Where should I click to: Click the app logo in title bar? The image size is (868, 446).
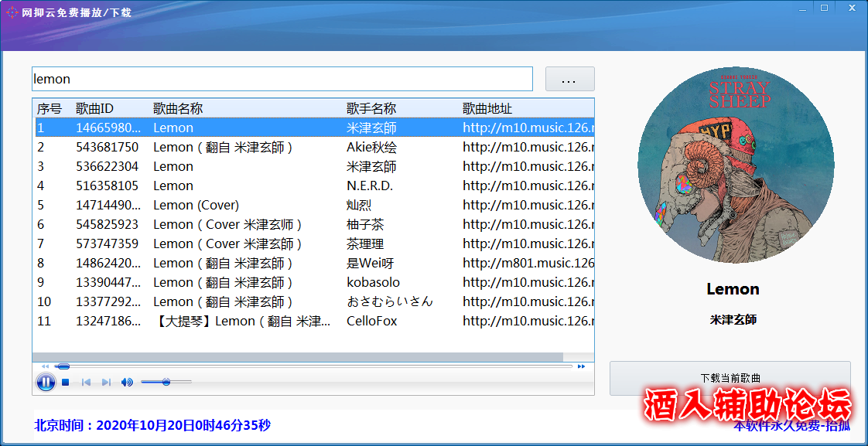[x=12, y=12]
